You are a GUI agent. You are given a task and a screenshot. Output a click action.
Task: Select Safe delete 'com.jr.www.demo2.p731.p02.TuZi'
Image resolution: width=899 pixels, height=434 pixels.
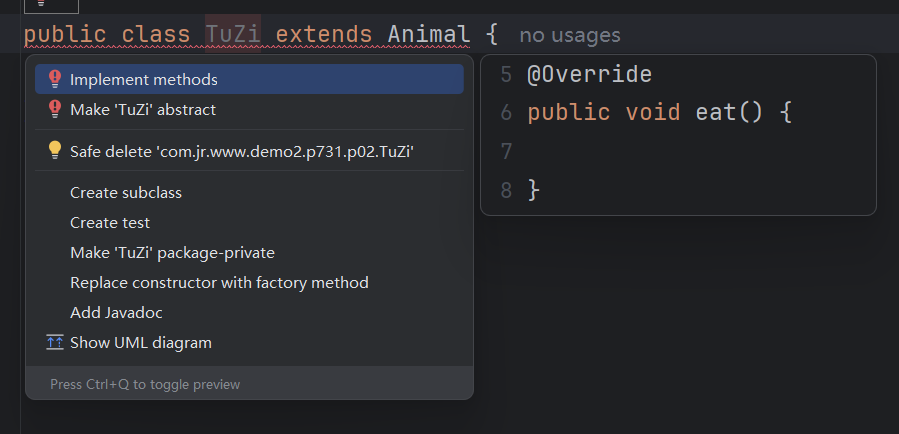pyautogui.click(x=249, y=151)
